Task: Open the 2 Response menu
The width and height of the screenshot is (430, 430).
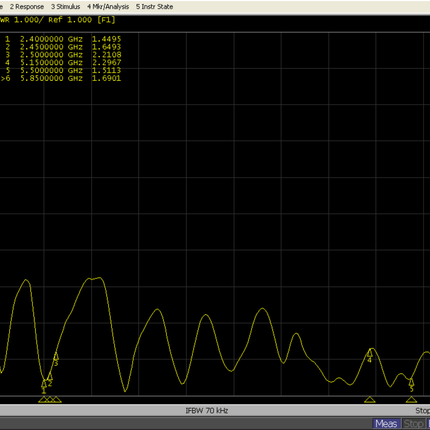Action: click(27, 7)
